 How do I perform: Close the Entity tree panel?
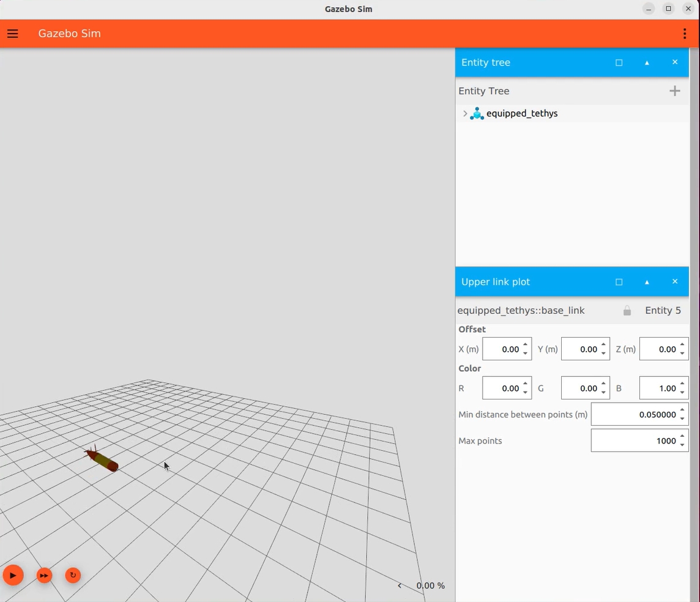(x=674, y=62)
